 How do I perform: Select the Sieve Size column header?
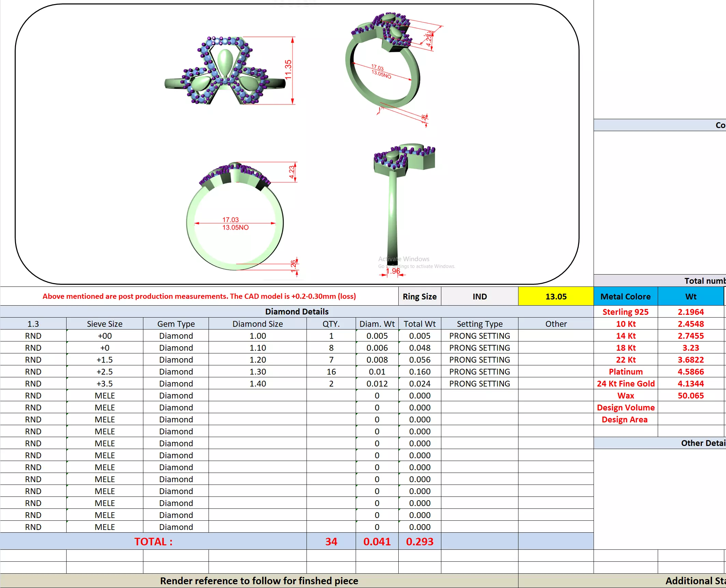[x=104, y=324]
